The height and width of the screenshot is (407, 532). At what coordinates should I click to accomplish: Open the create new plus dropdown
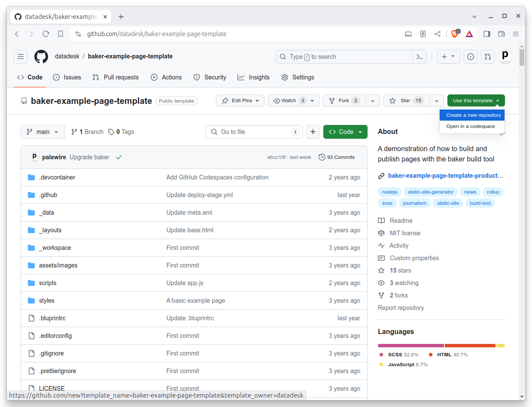(449, 57)
